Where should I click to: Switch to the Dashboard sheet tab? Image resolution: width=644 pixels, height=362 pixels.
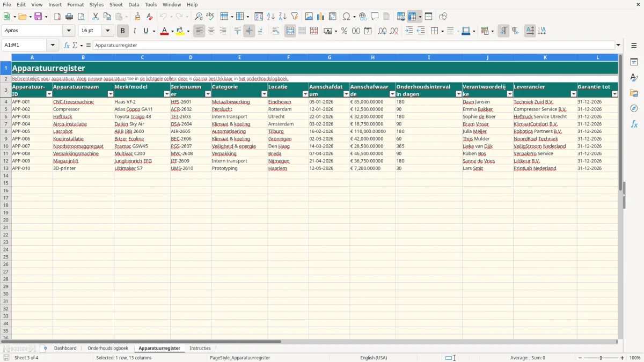tap(65, 349)
